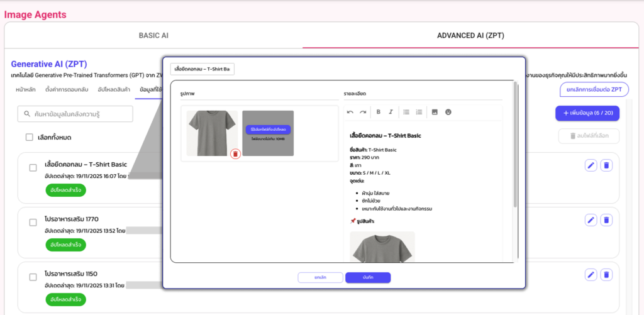The height and width of the screenshot is (315, 644).
Task: Check the เลือกทั้งหมด select-all checkbox
Action: tap(30, 138)
